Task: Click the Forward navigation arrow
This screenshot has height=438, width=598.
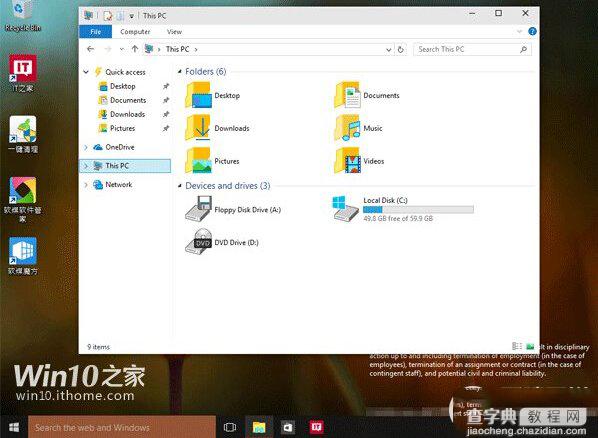Action: [108, 49]
